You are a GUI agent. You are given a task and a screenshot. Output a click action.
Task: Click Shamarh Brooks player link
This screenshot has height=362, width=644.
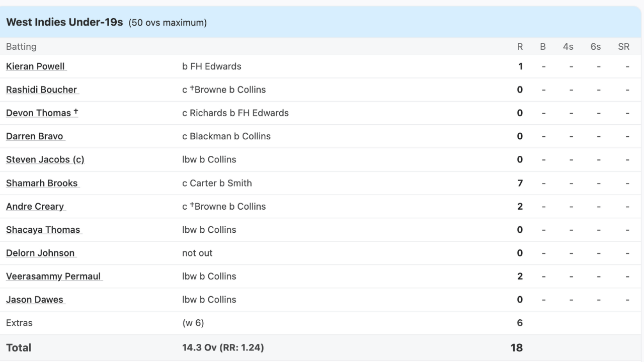click(42, 183)
